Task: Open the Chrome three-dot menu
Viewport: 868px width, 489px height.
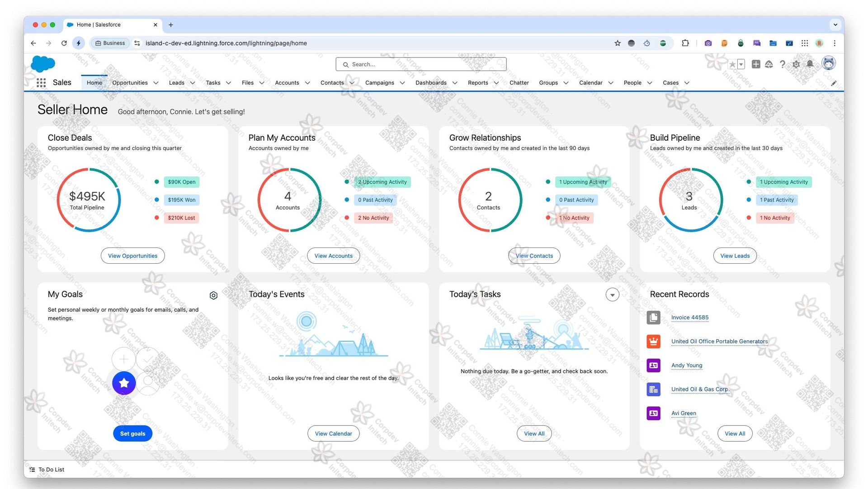Action: point(835,43)
